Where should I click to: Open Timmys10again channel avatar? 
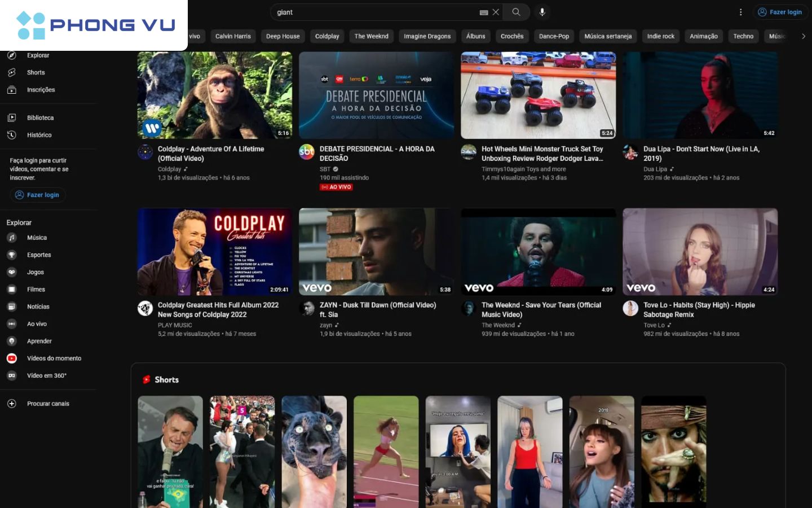coord(469,152)
